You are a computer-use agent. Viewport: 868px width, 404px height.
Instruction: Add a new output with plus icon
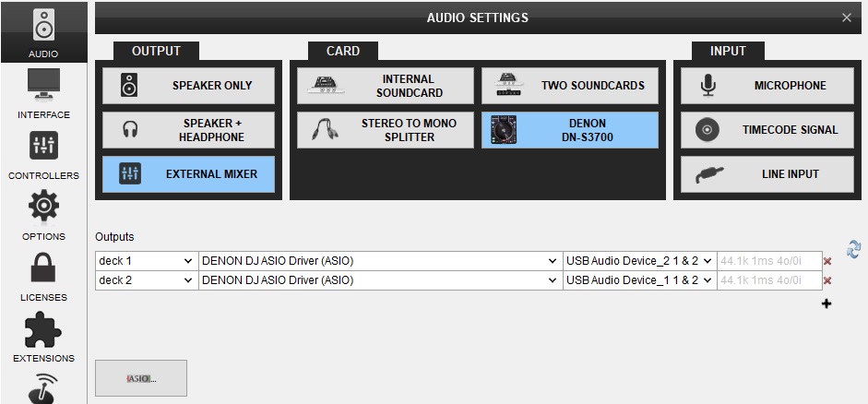(826, 303)
